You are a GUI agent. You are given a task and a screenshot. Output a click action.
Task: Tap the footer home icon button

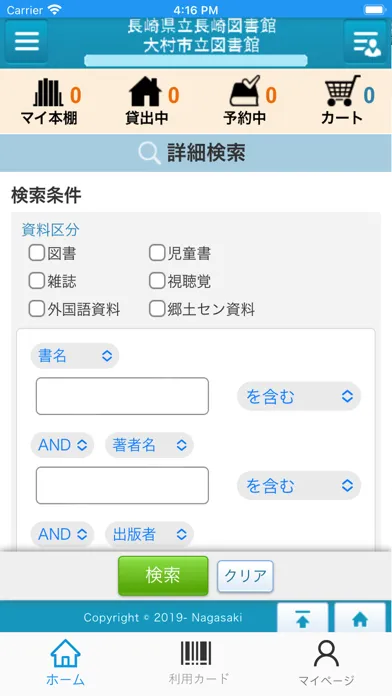(360, 618)
